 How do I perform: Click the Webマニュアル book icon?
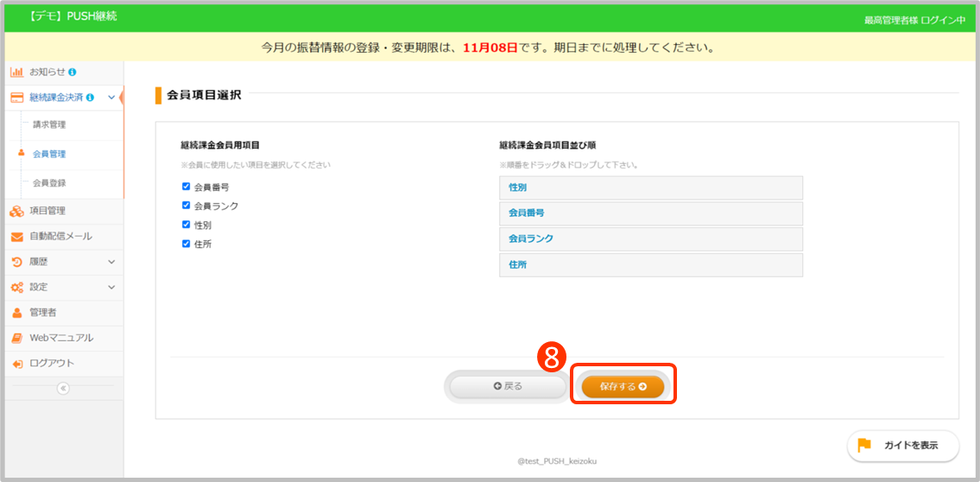[16, 338]
